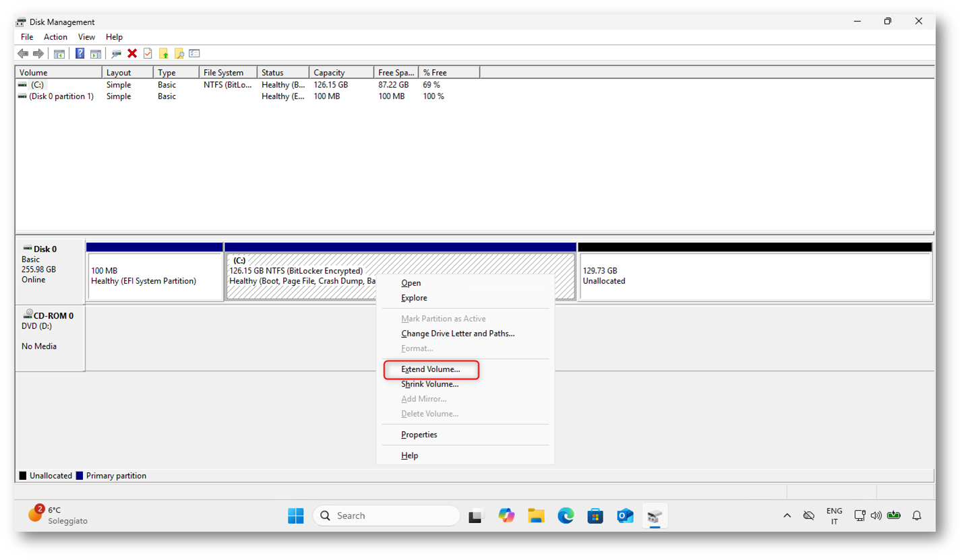Click Change Drive Letter and Paths... entry

(x=458, y=334)
